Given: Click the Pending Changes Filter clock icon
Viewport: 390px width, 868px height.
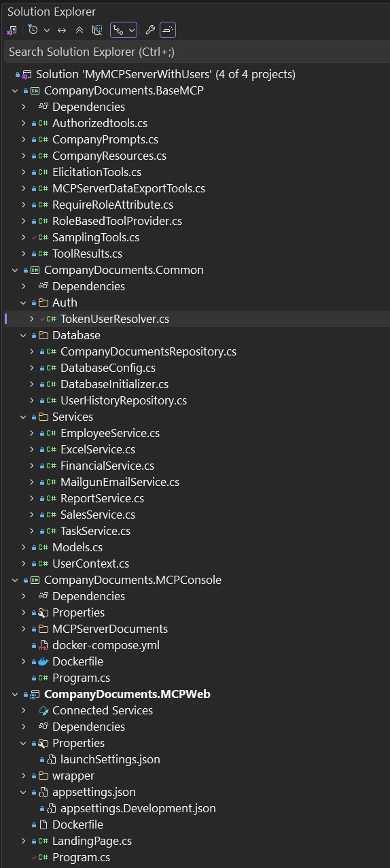Looking at the screenshot, I should pyautogui.click(x=33, y=30).
